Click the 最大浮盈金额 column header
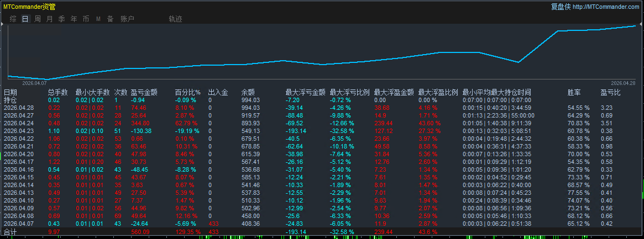The image size is (644, 239). 394,93
